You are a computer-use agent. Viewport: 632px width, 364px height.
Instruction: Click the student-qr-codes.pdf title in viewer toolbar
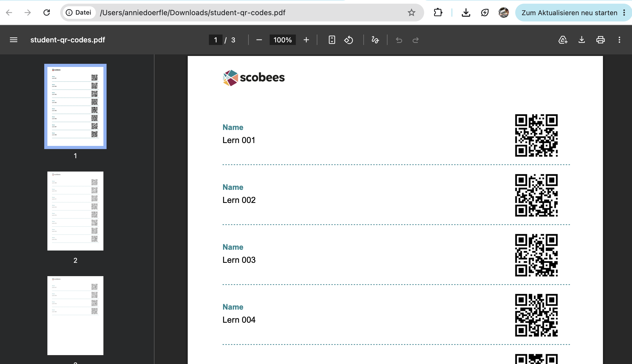click(x=68, y=40)
